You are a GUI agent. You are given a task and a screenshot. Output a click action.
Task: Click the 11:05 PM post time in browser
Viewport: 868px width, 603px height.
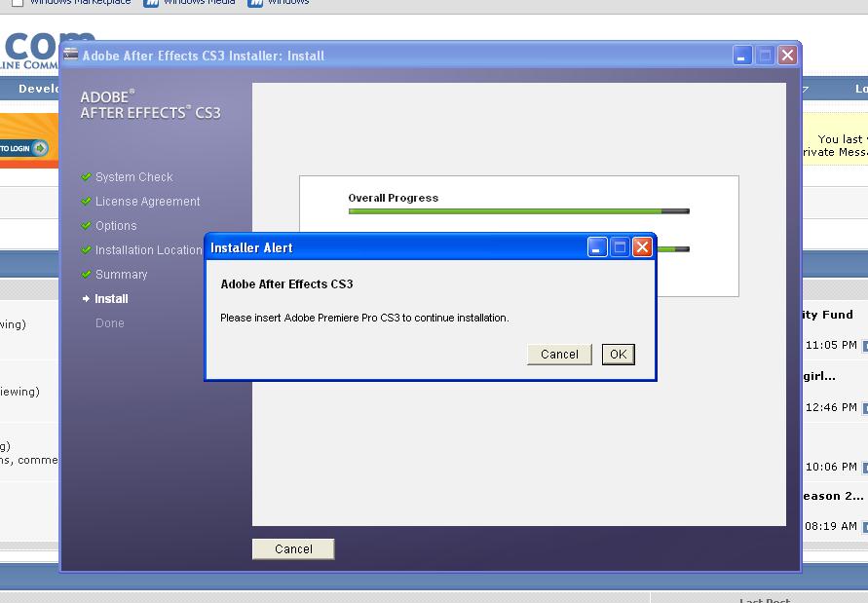(831, 345)
